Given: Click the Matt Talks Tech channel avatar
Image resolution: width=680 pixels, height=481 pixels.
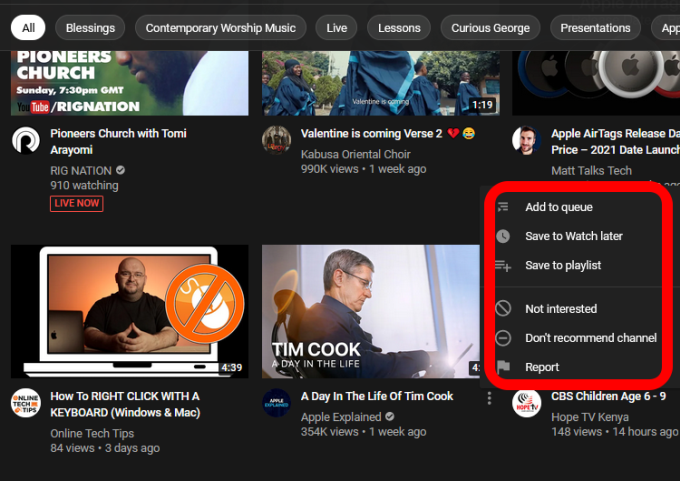Looking at the screenshot, I should 527,140.
